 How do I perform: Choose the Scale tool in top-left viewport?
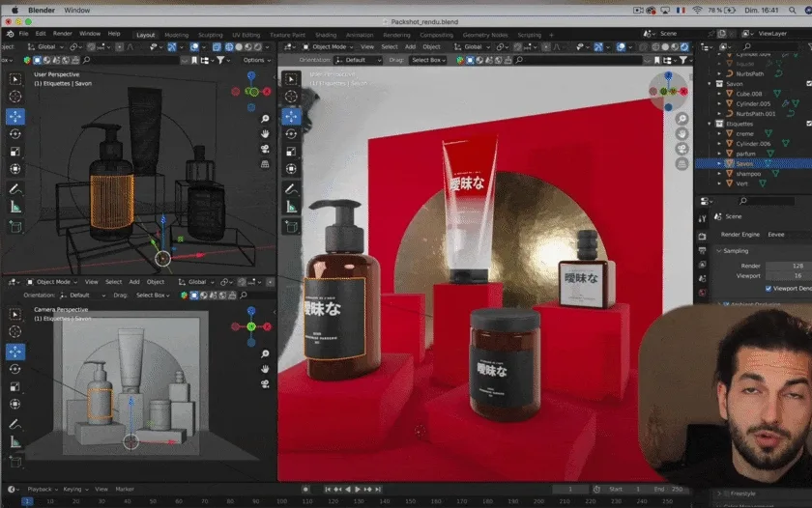[x=15, y=151]
